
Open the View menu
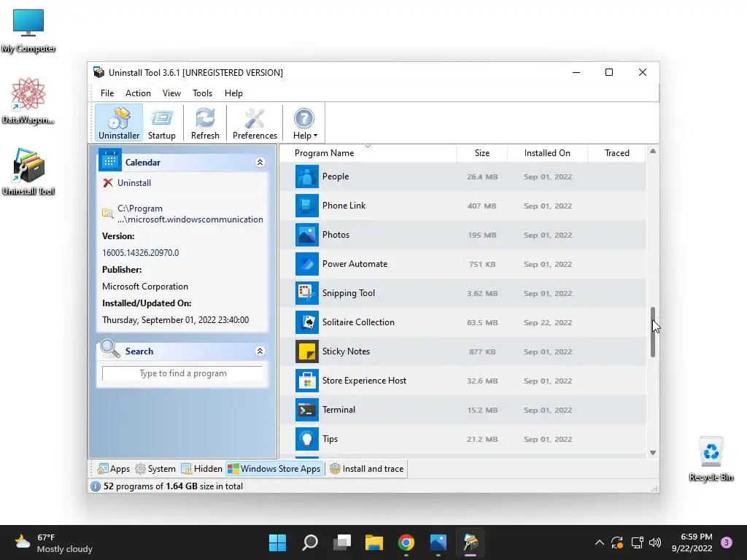click(171, 93)
